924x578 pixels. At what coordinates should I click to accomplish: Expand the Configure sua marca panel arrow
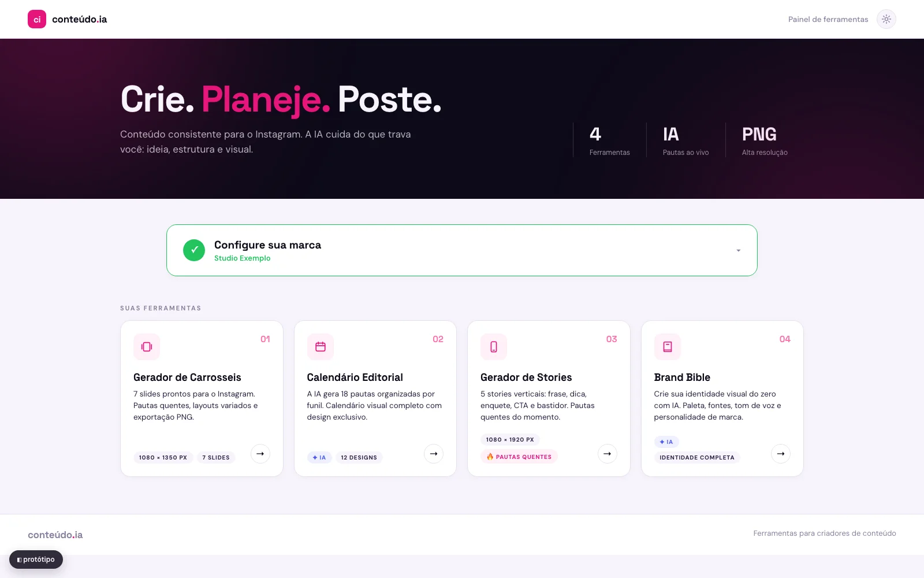click(x=739, y=250)
